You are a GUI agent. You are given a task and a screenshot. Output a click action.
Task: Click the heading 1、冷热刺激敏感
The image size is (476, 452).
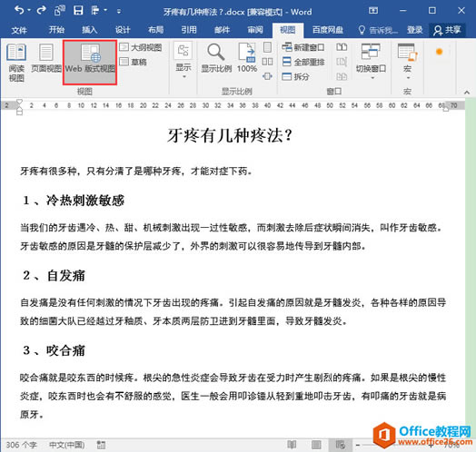[74, 201]
